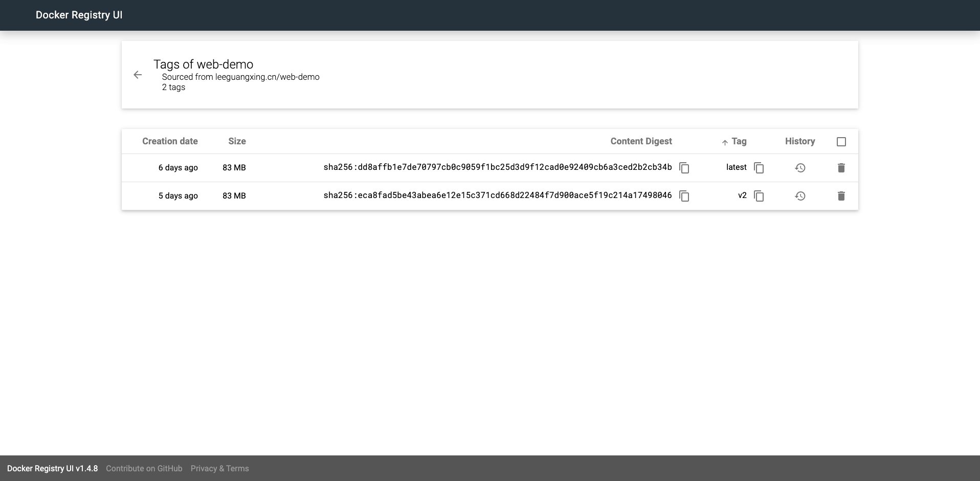
Task: Open history for the latest tag
Action: (x=800, y=168)
